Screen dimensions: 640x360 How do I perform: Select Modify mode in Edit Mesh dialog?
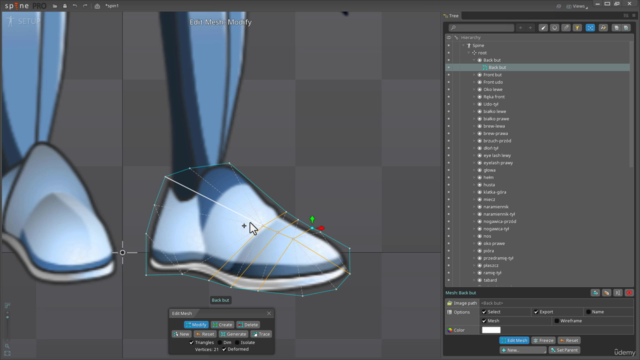click(196, 325)
